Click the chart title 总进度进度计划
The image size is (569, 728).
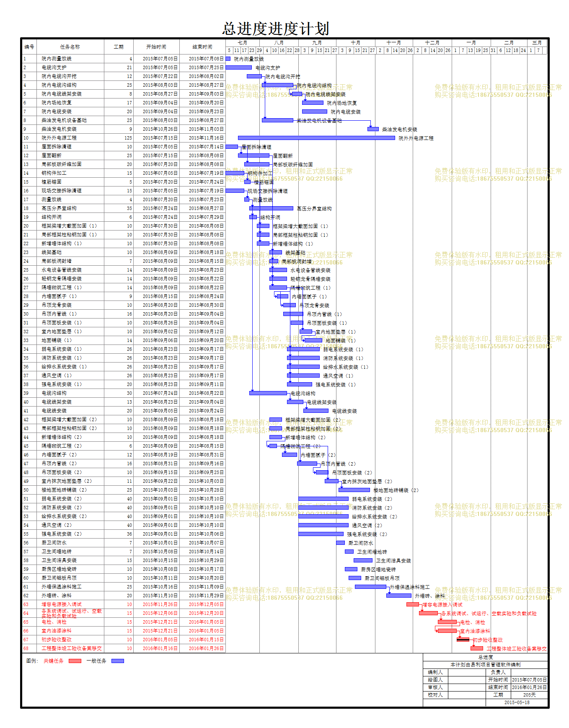pos(276,28)
